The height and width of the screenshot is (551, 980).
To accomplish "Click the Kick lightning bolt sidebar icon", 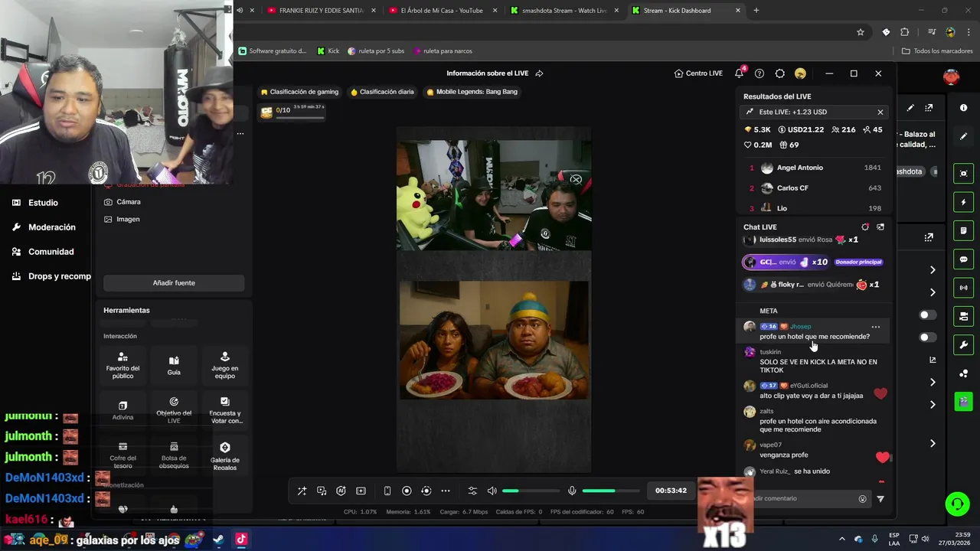I will coord(963,202).
